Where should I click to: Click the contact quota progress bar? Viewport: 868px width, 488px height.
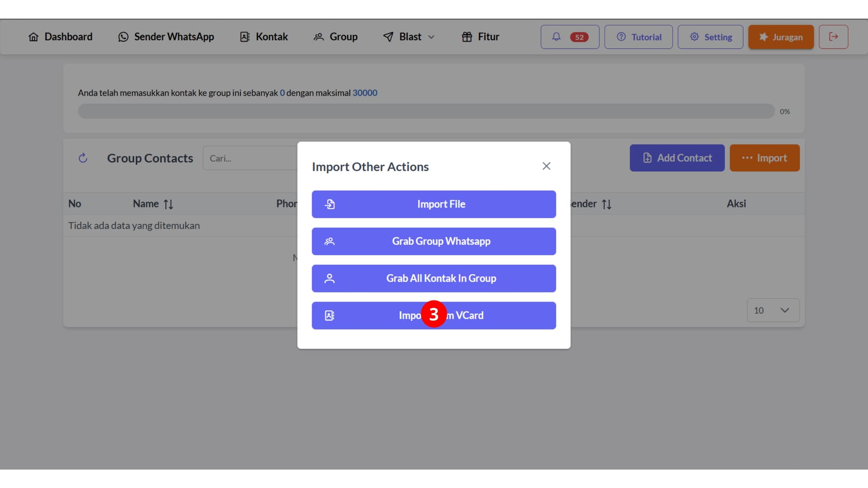(426, 111)
